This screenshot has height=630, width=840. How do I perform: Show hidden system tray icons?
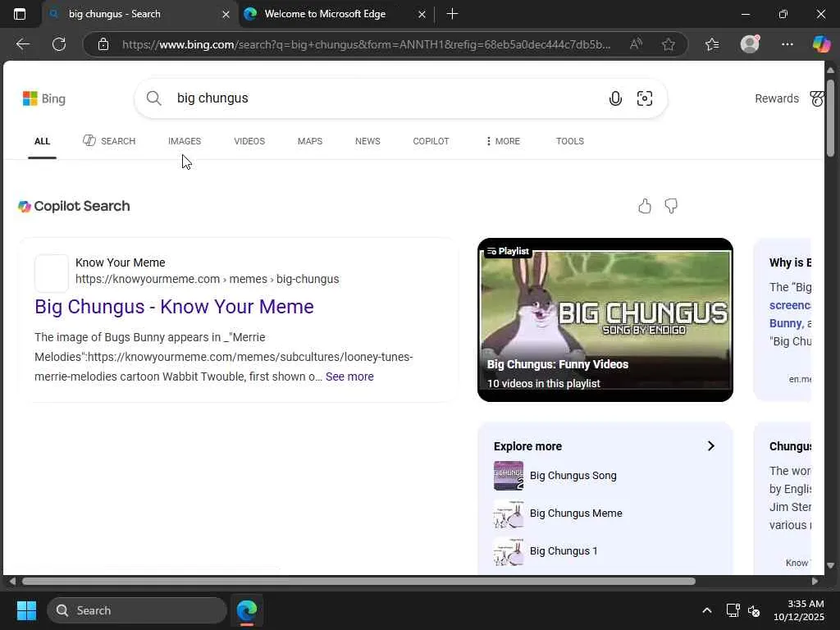point(707,610)
